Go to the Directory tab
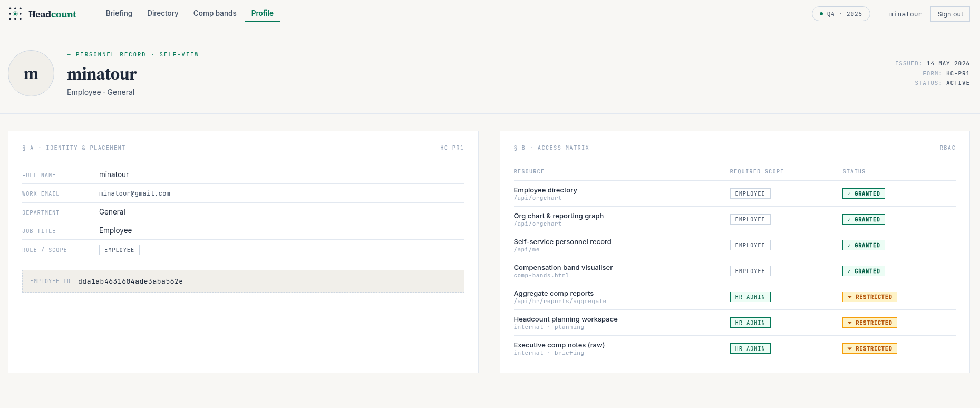This screenshot has height=408, width=980. (x=163, y=13)
